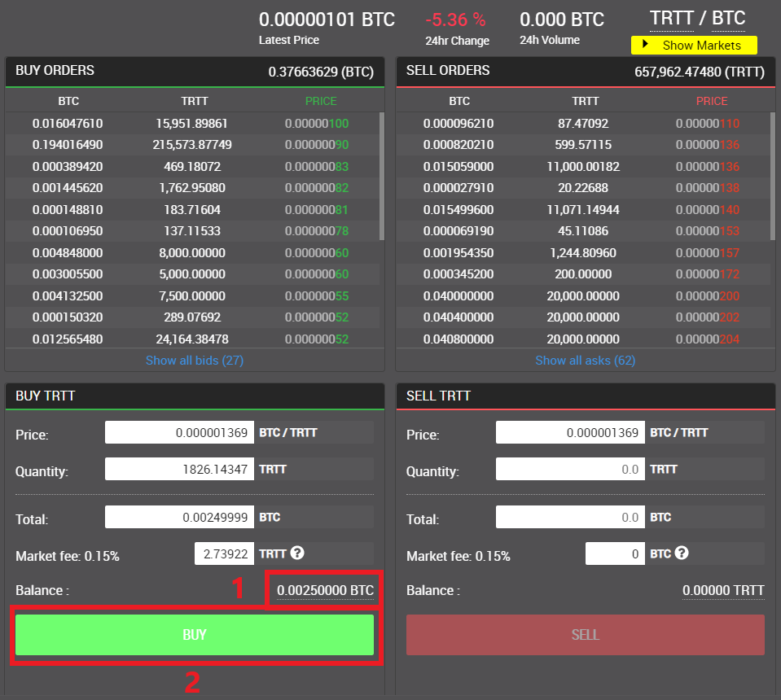
Task: Click the PRICE column header in buy orders
Action: (x=321, y=101)
